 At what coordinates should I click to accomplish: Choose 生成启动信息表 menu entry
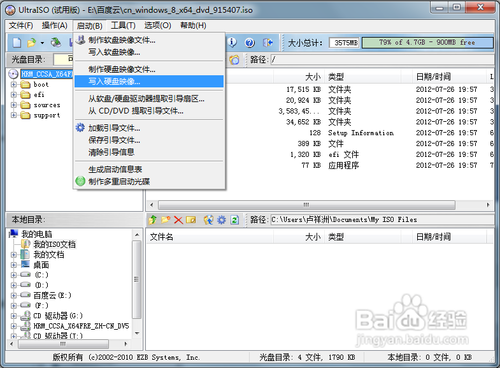[149, 169]
